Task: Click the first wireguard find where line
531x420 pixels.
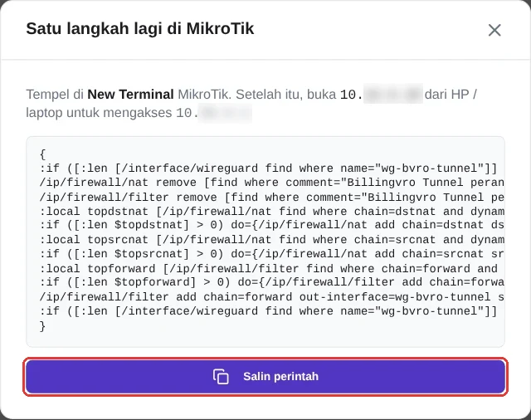Action: coord(268,168)
